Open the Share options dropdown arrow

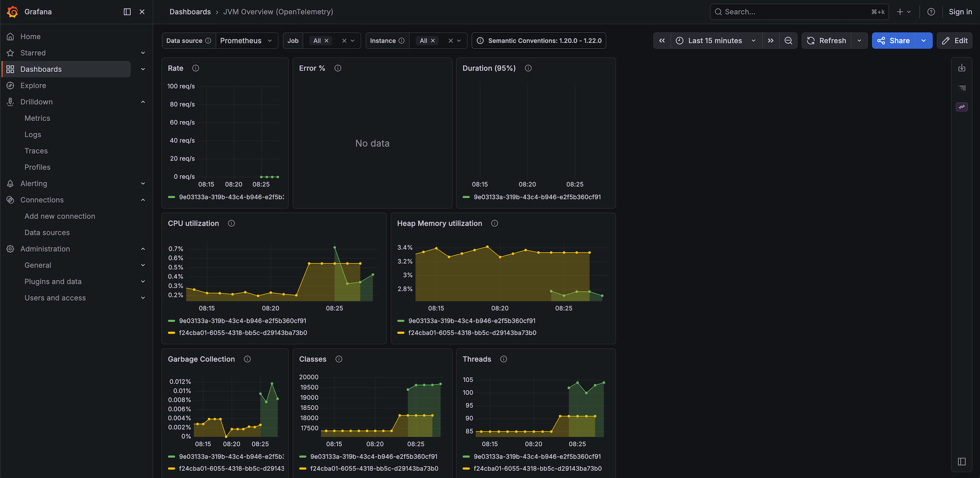[x=924, y=40]
